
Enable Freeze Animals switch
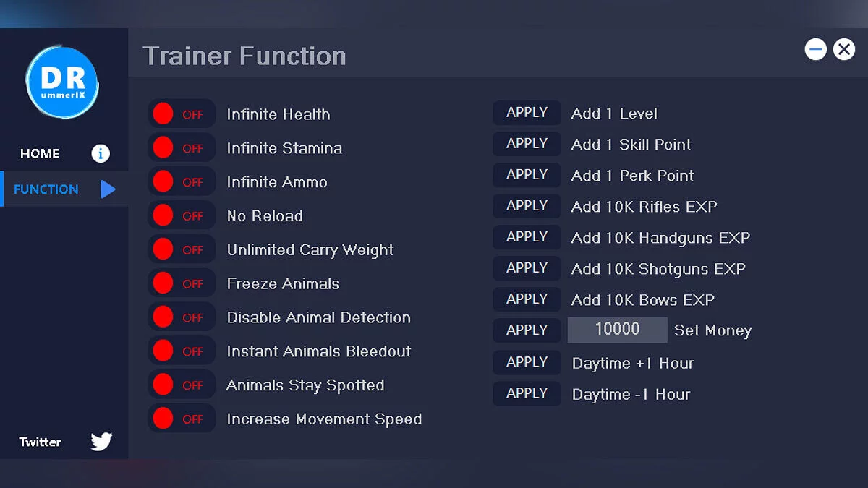click(182, 283)
